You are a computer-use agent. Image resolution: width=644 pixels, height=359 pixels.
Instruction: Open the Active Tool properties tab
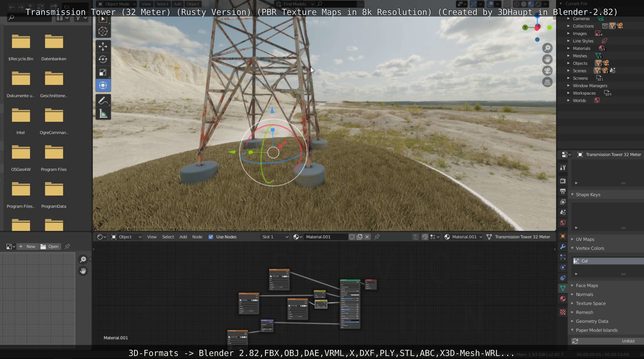pyautogui.click(x=563, y=168)
